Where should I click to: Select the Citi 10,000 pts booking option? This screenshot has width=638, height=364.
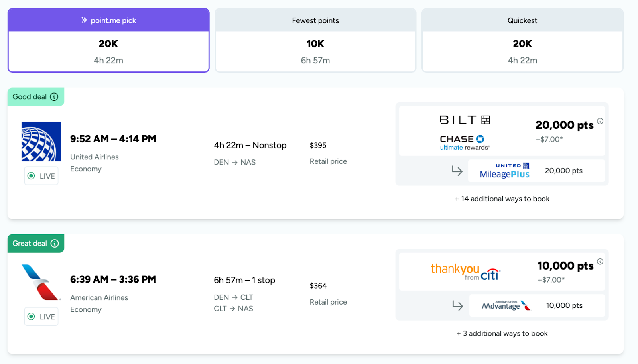502,271
